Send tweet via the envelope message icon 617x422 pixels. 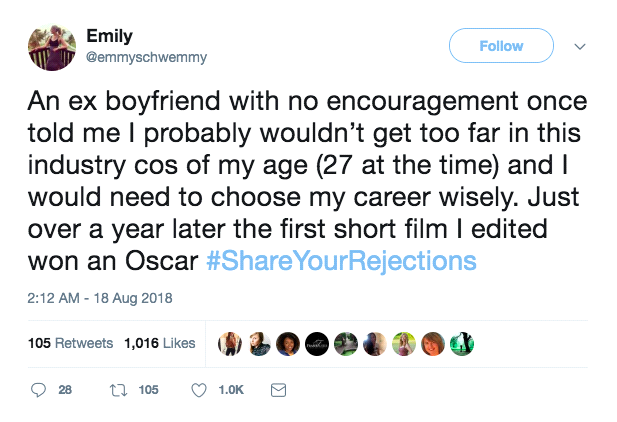[279, 390]
